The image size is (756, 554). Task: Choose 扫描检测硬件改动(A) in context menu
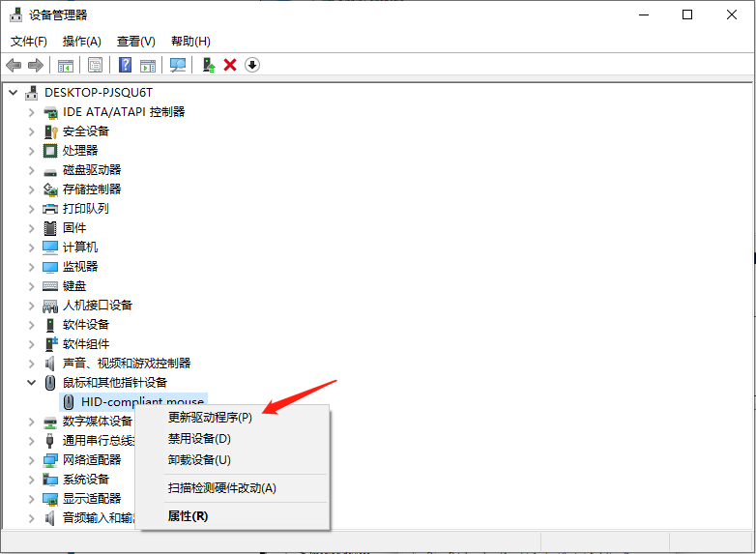point(221,488)
